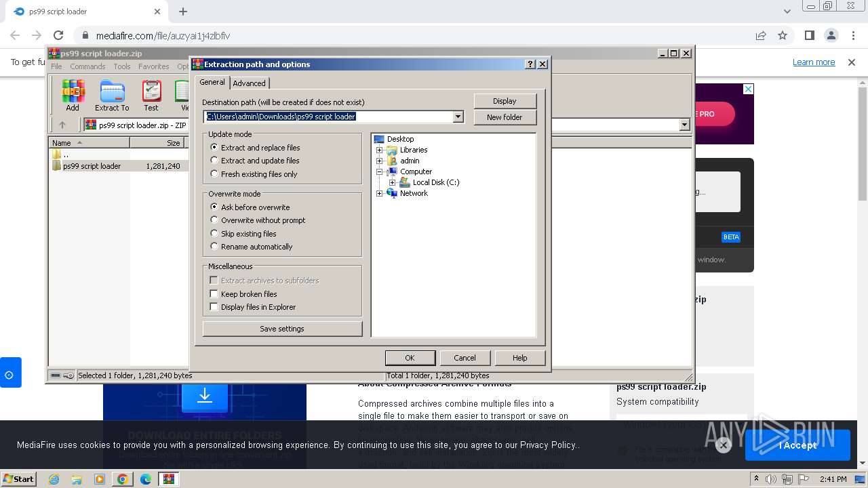868x488 pixels.
Task: Collapse the Computer tree node
Action: [380, 171]
